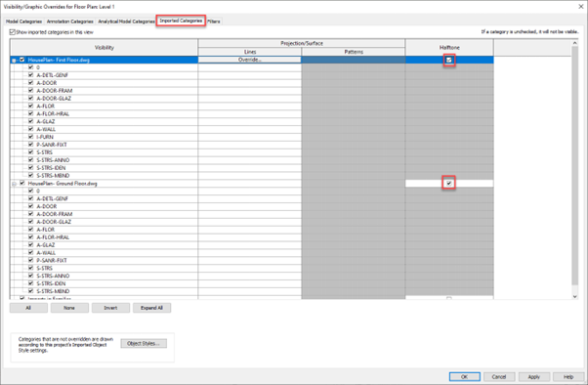The image size is (588, 385).
Task: Click the None button
Action: coord(69,308)
